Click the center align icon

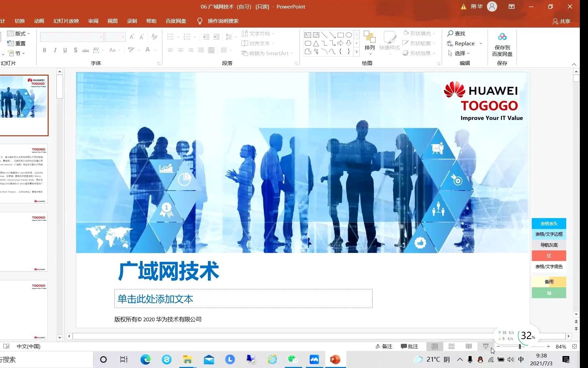point(181,50)
